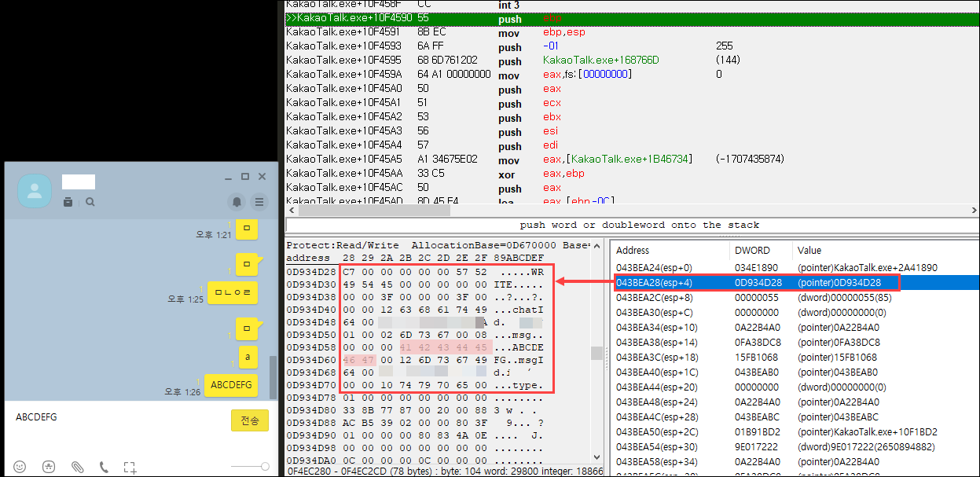Select disassembly row KakaoTalk.exe+10F45A1 push ecx

(x=632, y=103)
